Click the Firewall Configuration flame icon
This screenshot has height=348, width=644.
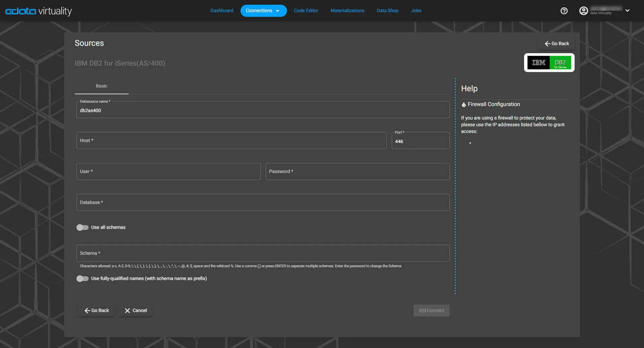coord(464,105)
